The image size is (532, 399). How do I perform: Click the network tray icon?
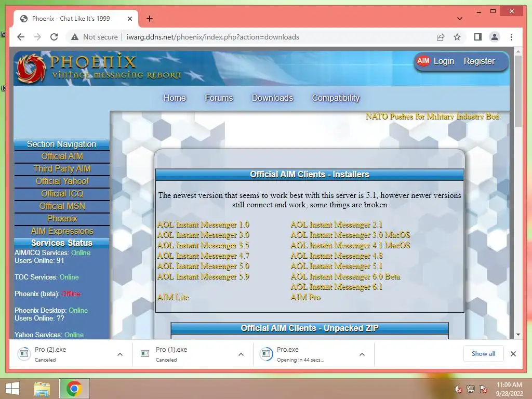pos(470,389)
